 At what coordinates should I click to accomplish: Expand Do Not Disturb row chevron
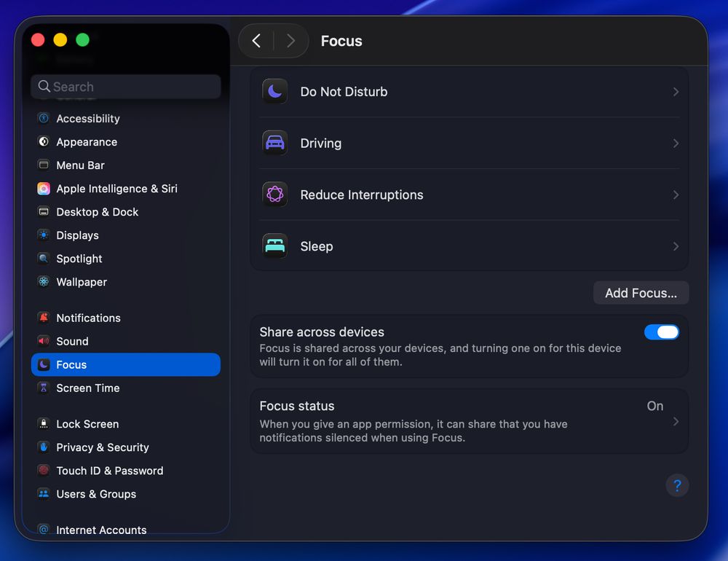676,92
